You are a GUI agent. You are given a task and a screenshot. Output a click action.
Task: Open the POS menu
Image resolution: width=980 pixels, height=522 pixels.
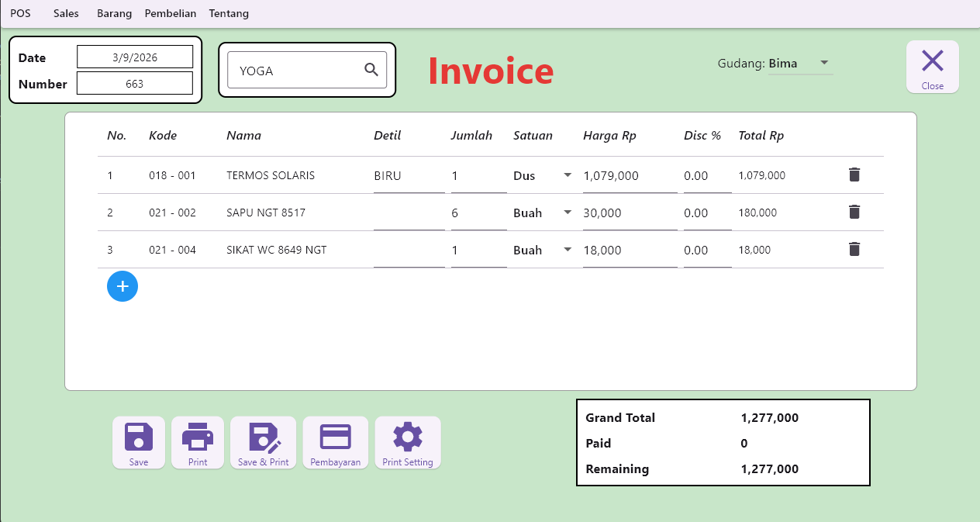tap(21, 13)
